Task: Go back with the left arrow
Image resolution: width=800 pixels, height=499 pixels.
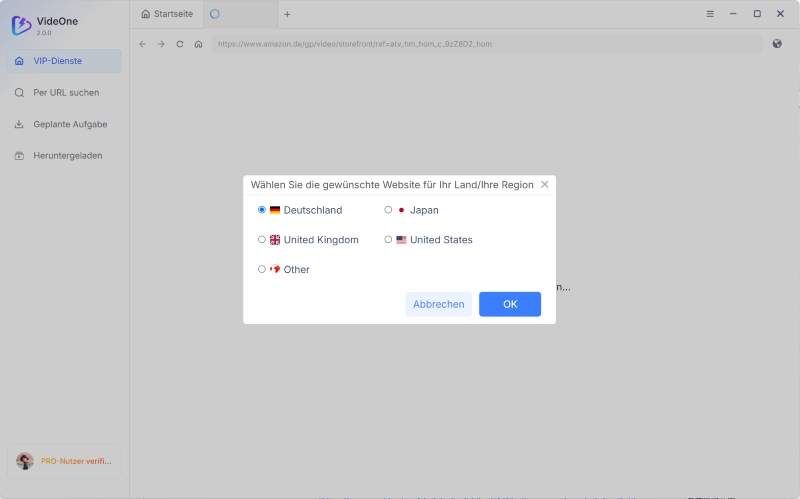Action: [x=143, y=44]
